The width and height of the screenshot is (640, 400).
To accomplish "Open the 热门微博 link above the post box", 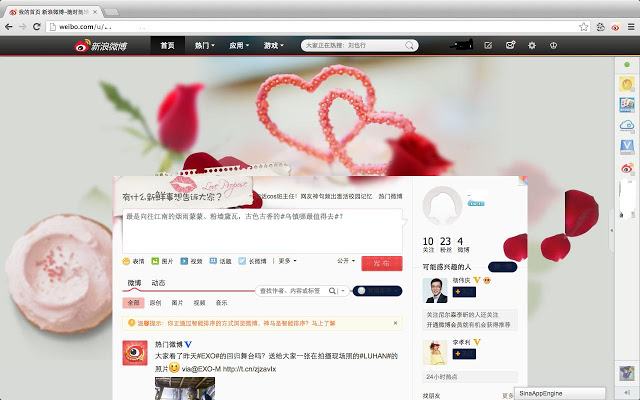I will 390,196.
